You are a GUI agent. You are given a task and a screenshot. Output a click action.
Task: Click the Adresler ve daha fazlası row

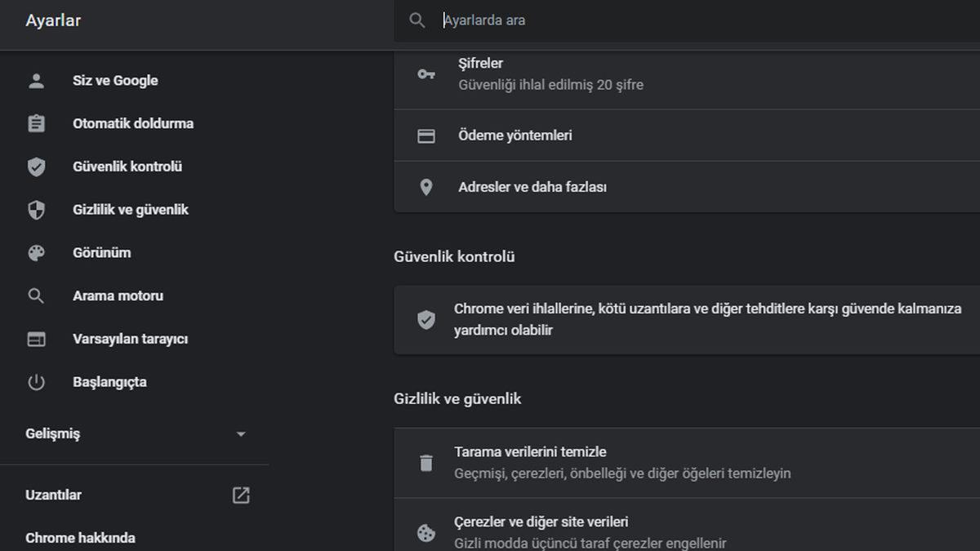[531, 187]
